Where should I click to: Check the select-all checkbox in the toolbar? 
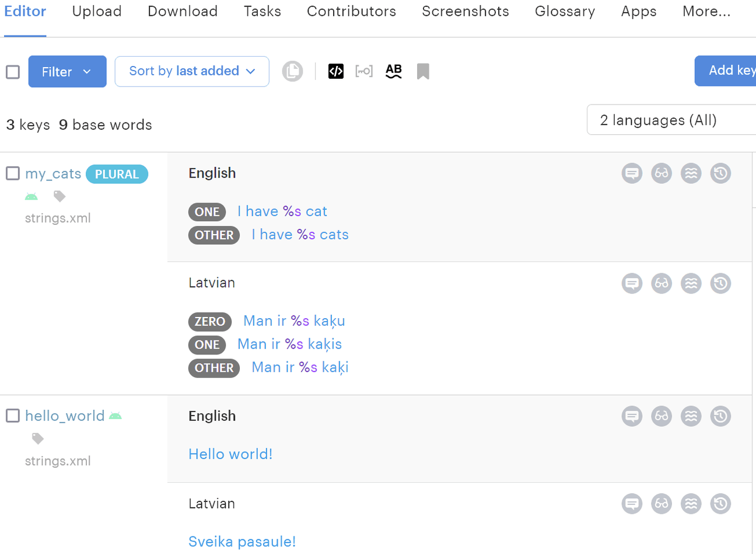click(12, 71)
